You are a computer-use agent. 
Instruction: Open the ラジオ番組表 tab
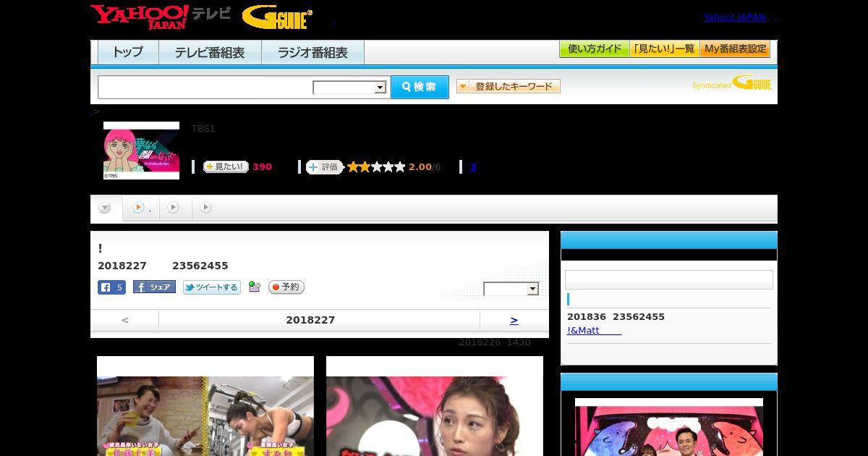pyautogui.click(x=312, y=53)
